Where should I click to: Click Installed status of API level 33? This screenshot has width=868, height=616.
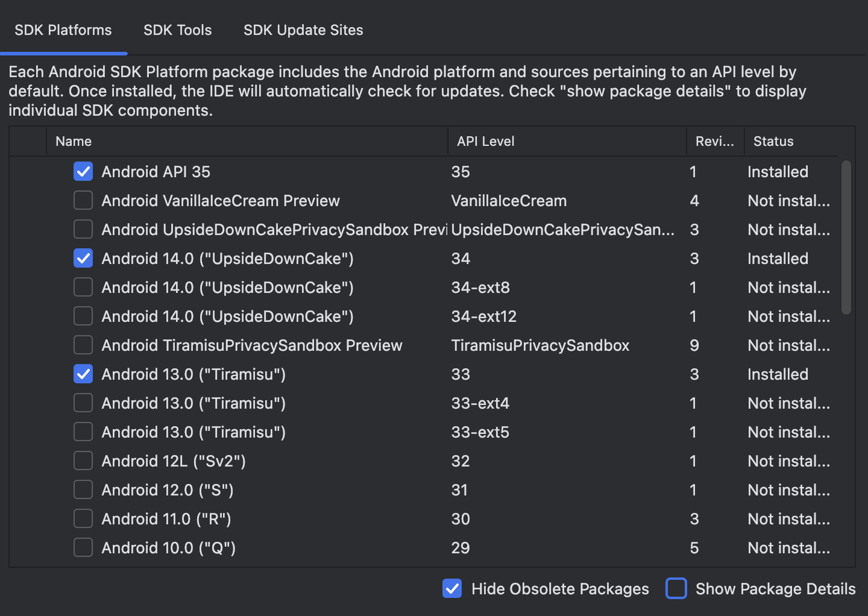coord(778,374)
